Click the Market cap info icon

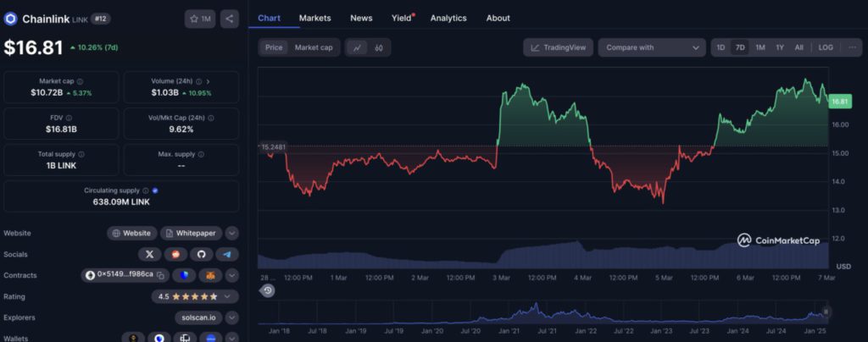[x=80, y=81]
